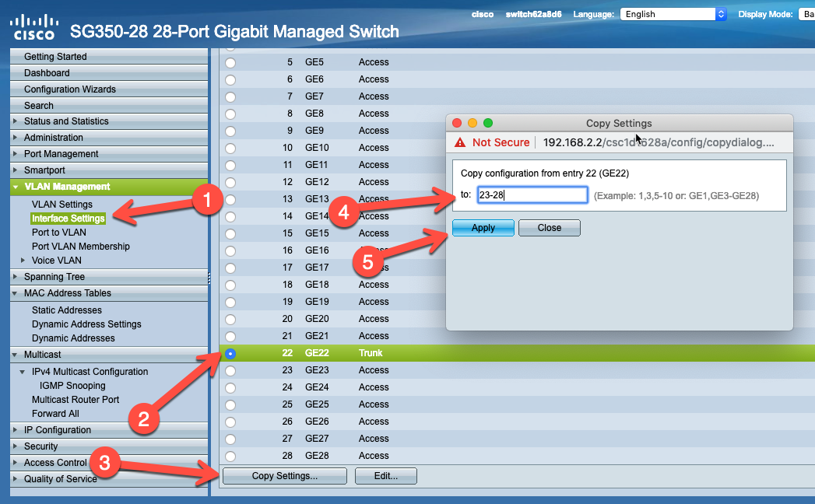The height and width of the screenshot is (504, 815).
Task: Expand the Smartport section
Action: tap(15, 170)
